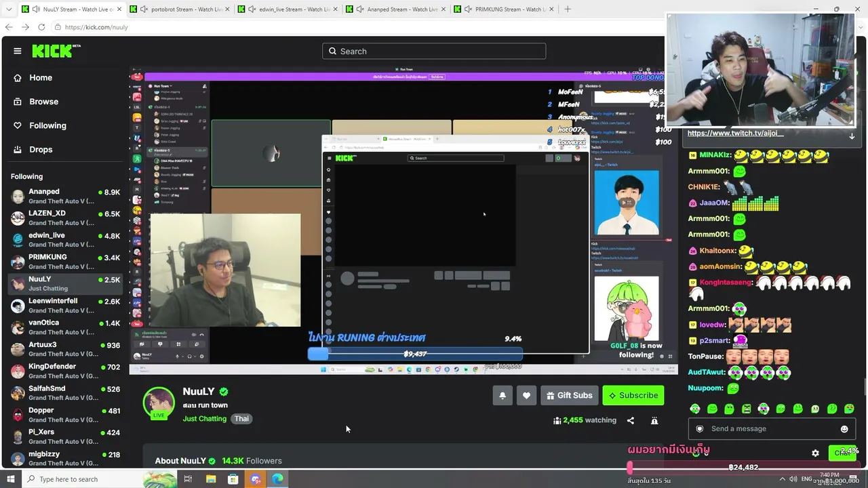This screenshot has width=868, height=488.
Task: Switch to the edwin_live Stream tab
Action: (288, 9)
